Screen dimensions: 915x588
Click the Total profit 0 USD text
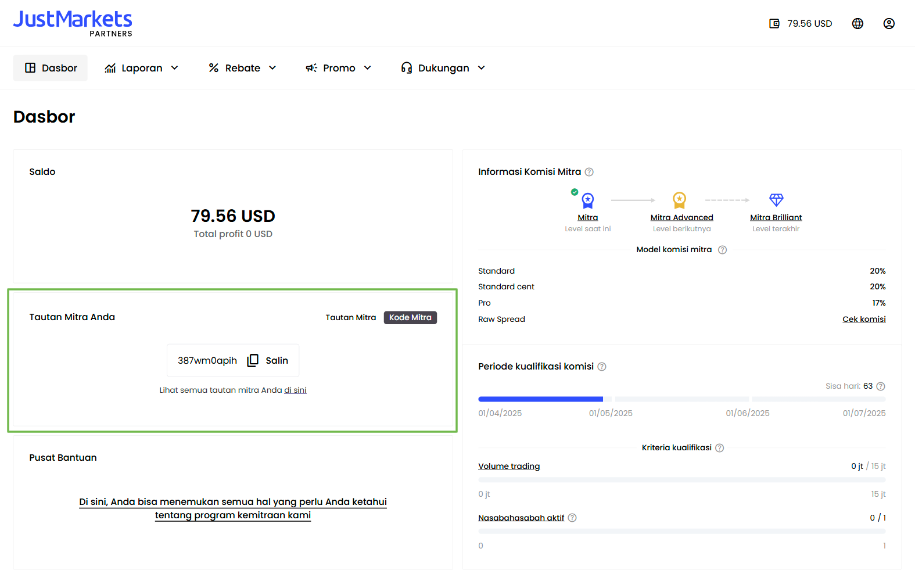tap(233, 234)
